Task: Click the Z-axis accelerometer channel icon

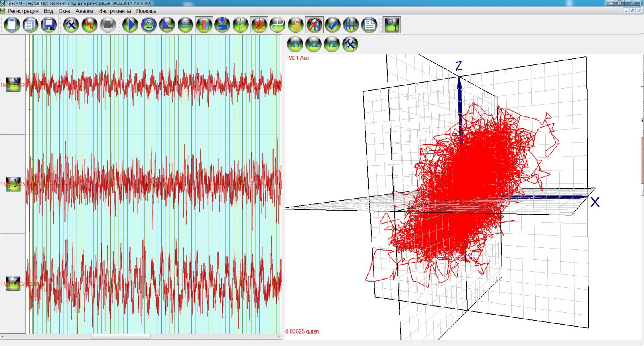Action: (x=13, y=284)
